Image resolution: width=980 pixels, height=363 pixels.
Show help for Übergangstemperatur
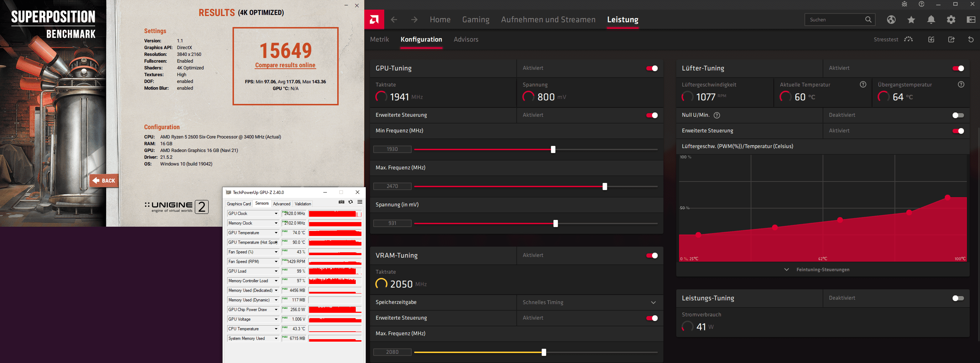[x=961, y=84]
